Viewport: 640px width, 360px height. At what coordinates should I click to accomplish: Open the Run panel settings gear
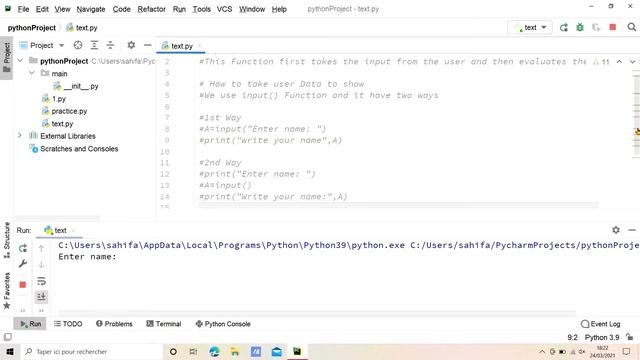pos(616,230)
